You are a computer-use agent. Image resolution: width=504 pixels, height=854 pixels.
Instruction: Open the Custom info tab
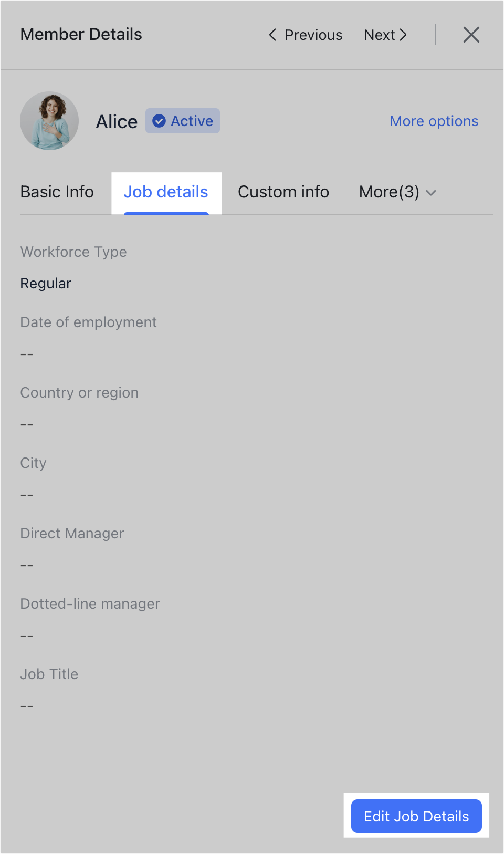(x=283, y=192)
